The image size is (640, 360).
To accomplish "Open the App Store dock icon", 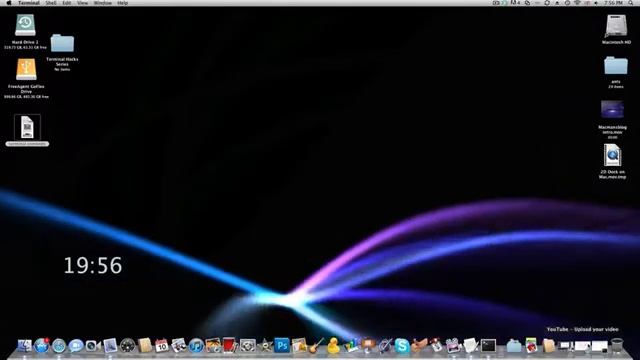I will 42,346.
